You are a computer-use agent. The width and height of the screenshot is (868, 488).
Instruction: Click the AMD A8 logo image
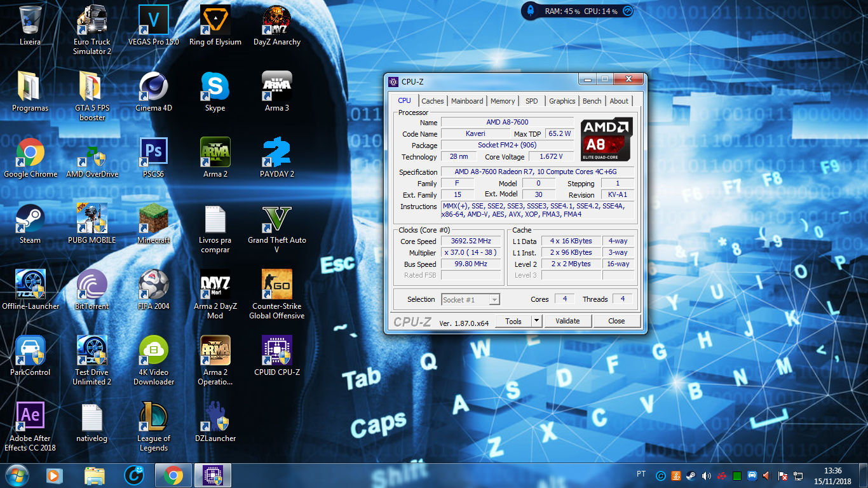[x=607, y=139]
